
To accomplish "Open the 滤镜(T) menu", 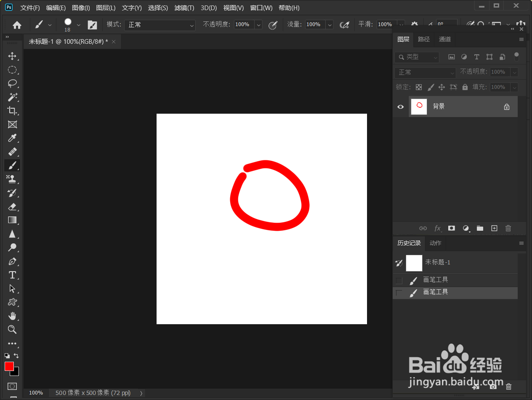I will coord(184,8).
